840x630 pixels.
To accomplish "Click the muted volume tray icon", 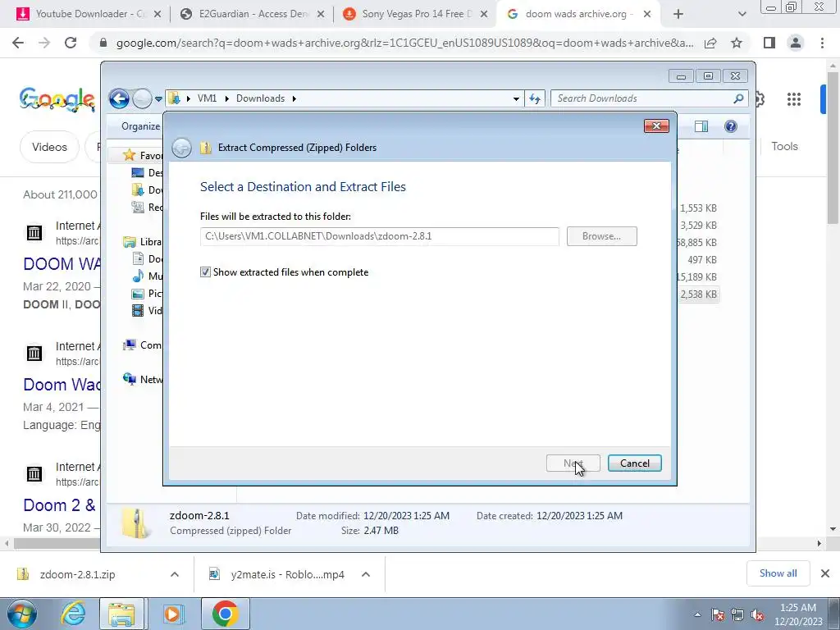I will [757, 614].
